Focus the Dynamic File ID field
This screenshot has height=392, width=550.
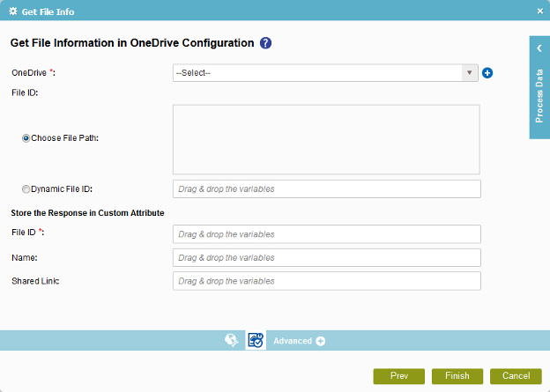click(x=326, y=189)
